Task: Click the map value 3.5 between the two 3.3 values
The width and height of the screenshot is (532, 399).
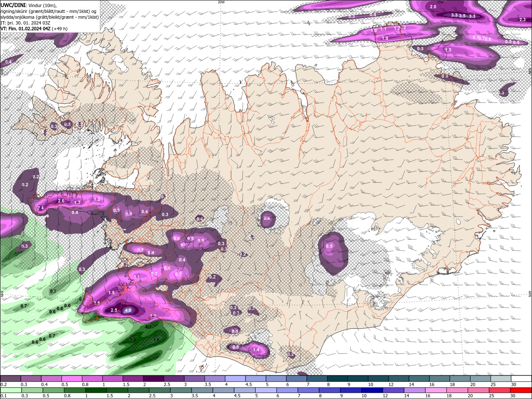Action: click(462, 16)
